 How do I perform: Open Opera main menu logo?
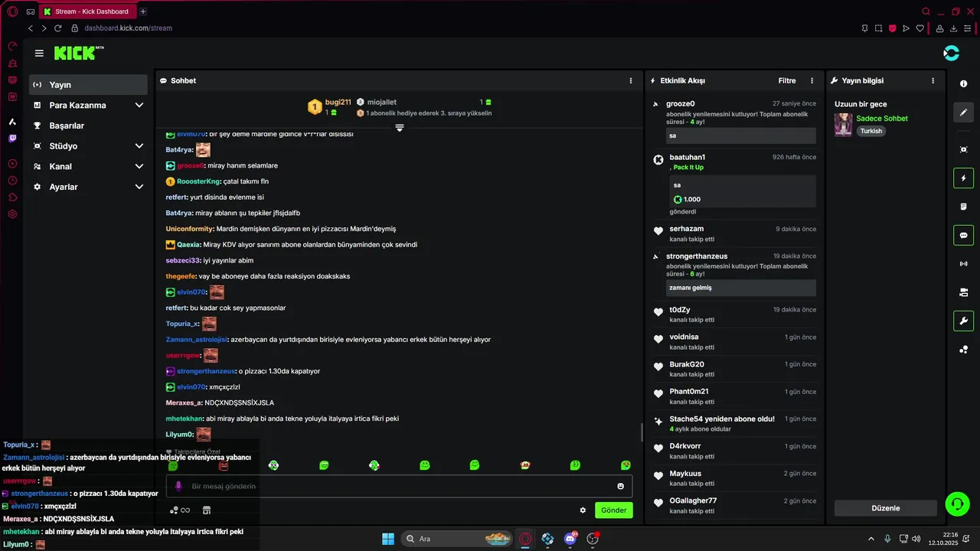[x=12, y=11]
